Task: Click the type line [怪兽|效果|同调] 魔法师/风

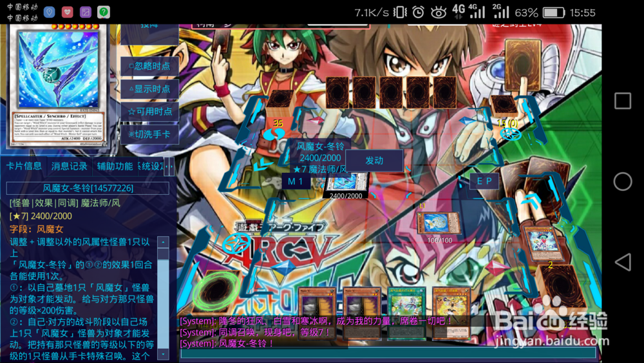Action: pyautogui.click(x=65, y=203)
